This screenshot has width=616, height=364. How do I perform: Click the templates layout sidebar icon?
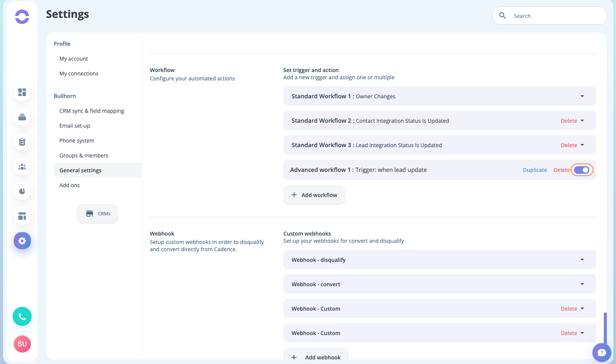[22, 216]
